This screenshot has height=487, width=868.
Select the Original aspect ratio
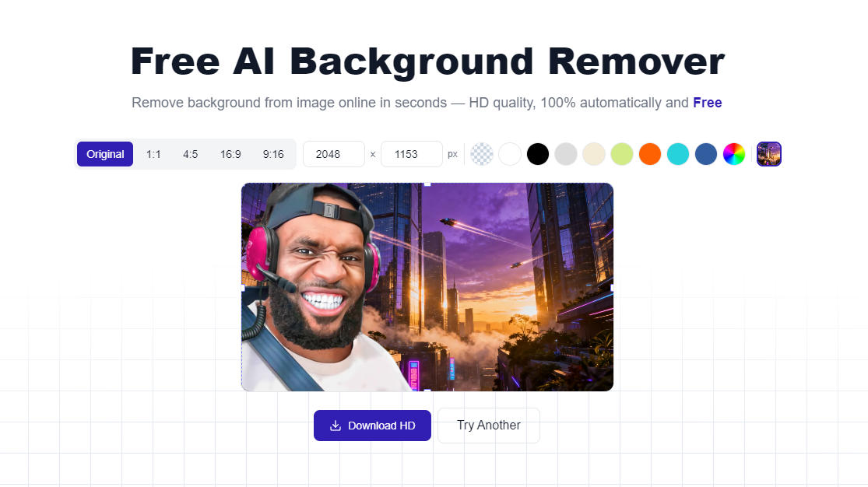click(105, 154)
